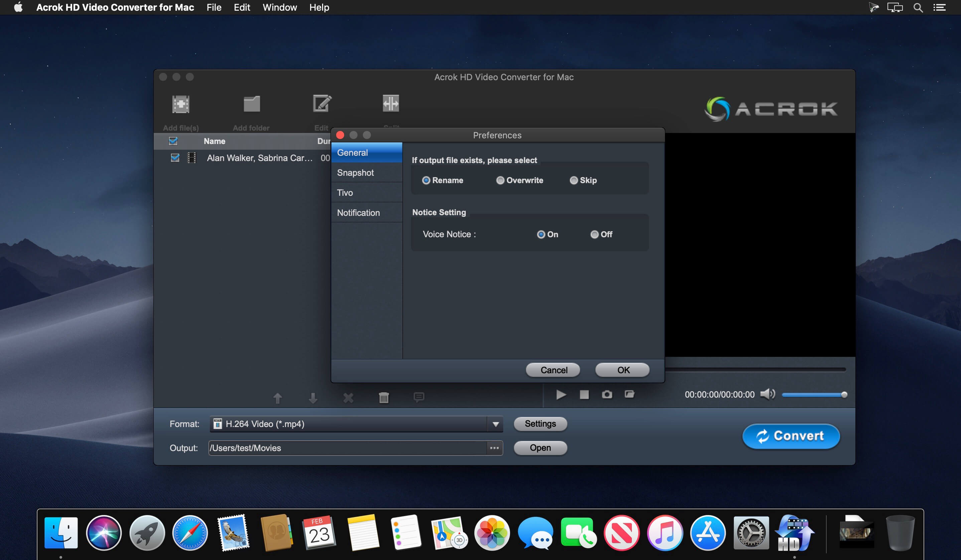Expand the output format dropdown
The height and width of the screenshot is (560, 961).
[495, 423]
